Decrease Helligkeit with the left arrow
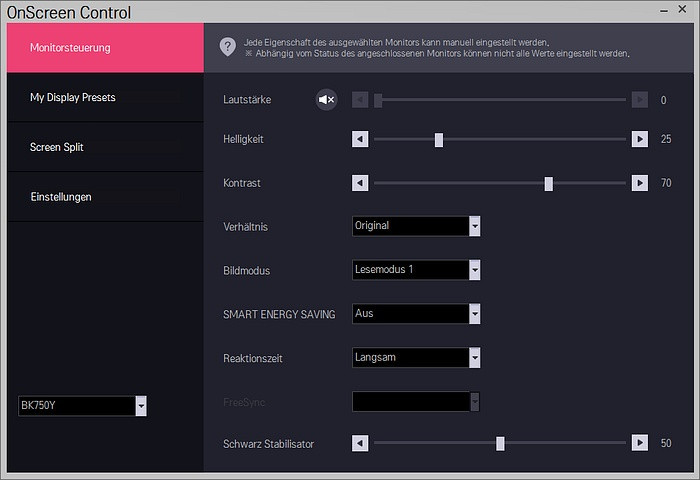 [360, 139]
